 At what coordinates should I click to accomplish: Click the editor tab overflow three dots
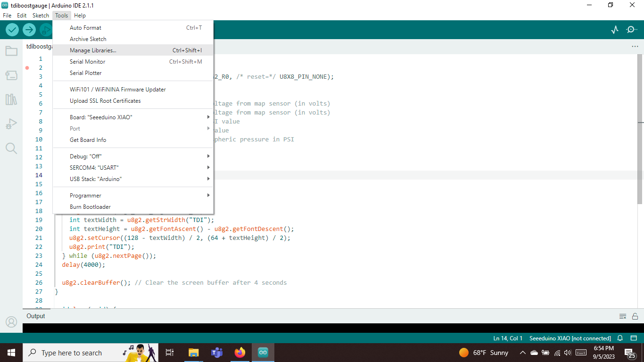(635, 47)
